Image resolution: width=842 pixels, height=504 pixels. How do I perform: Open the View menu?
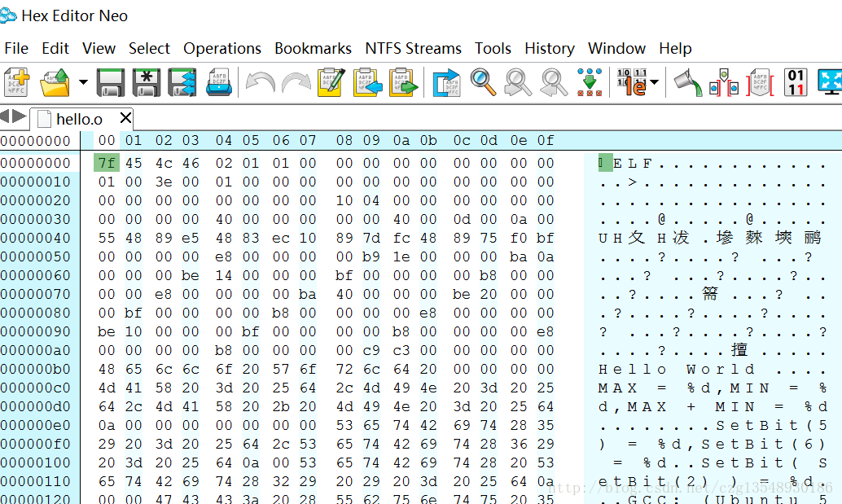[99, 48]
